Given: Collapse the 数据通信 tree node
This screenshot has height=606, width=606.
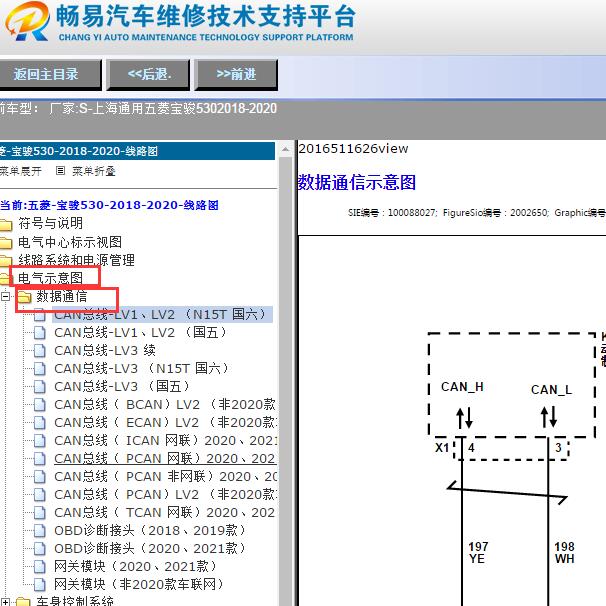Looking at the screenshot, I should (x=5, y=296).
